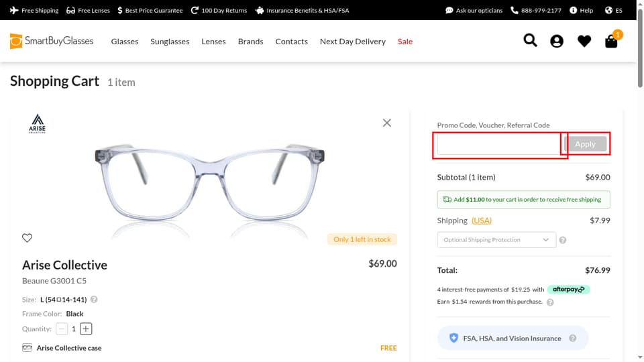Click 'Only 1 left in stock' badge
644x362 pixels.
(x=362, y=239)
